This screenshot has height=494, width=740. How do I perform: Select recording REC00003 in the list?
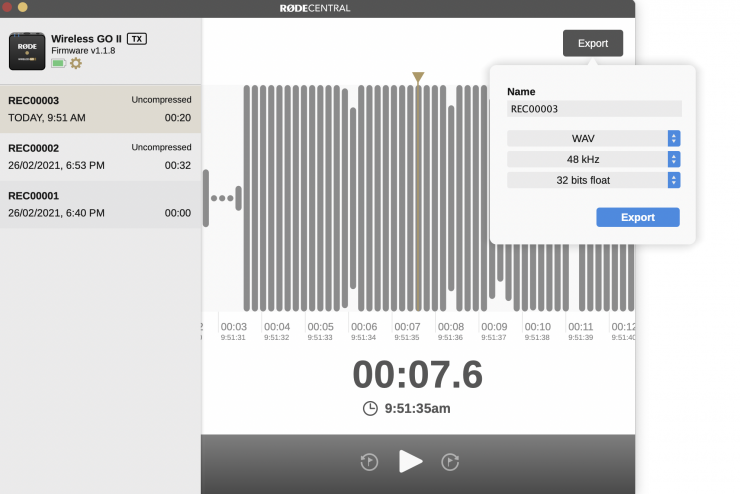[x=100, y=108]
